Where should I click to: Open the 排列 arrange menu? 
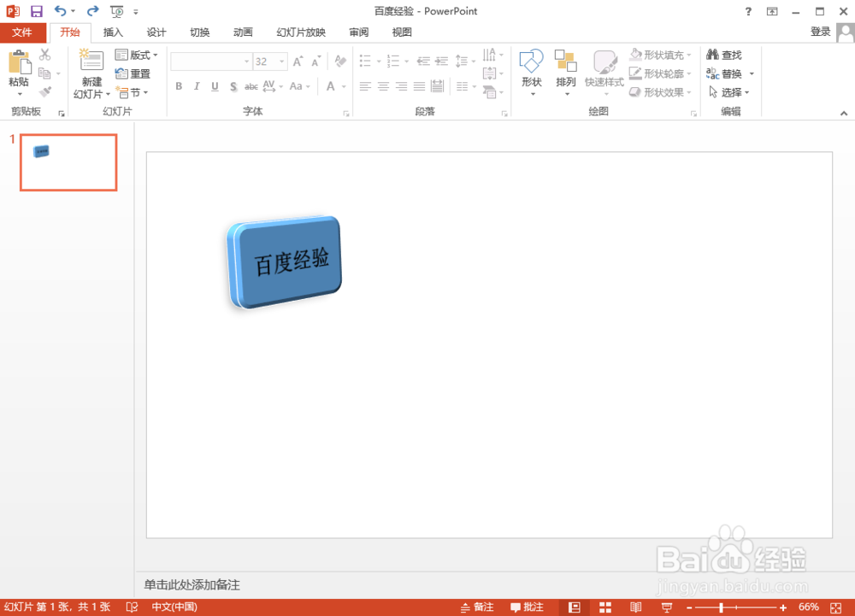(x=565, y=73)
